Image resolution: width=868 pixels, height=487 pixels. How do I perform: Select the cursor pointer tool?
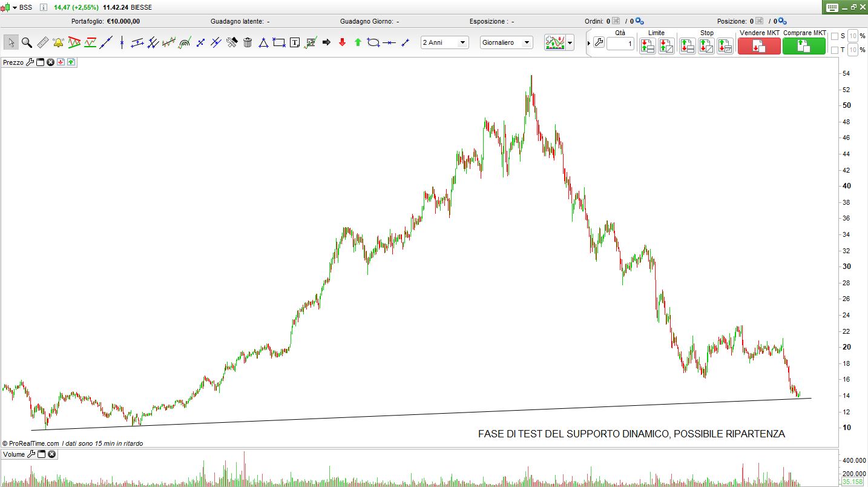pyautogui.click(x=11, y=42)
